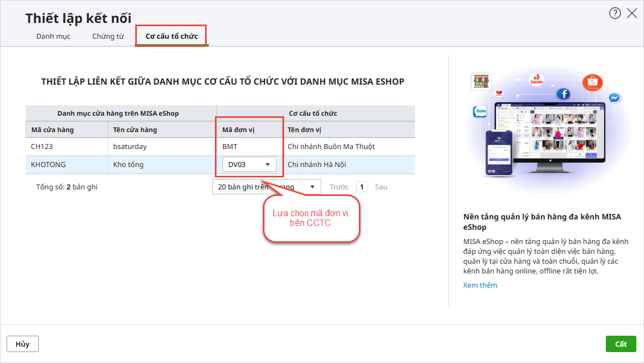
Task: Select the Cơ cấu tổ chức tab
Action: coord(171,37)
